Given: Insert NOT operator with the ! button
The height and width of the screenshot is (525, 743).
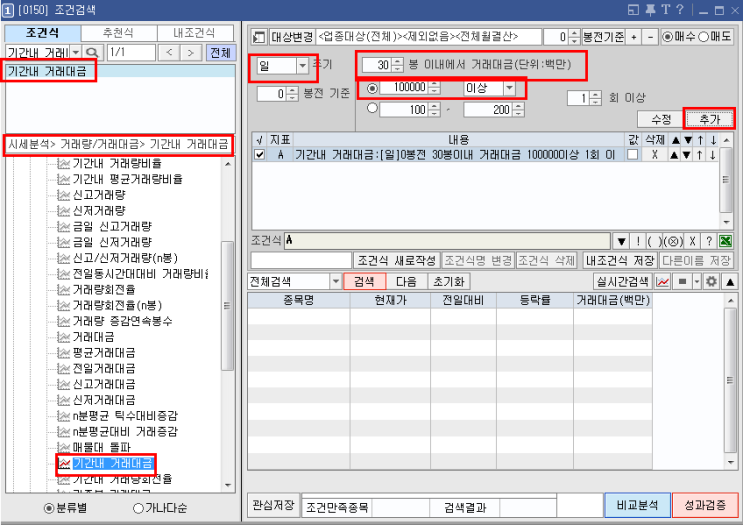Looking at the screenshot, I should coord(638,241).
